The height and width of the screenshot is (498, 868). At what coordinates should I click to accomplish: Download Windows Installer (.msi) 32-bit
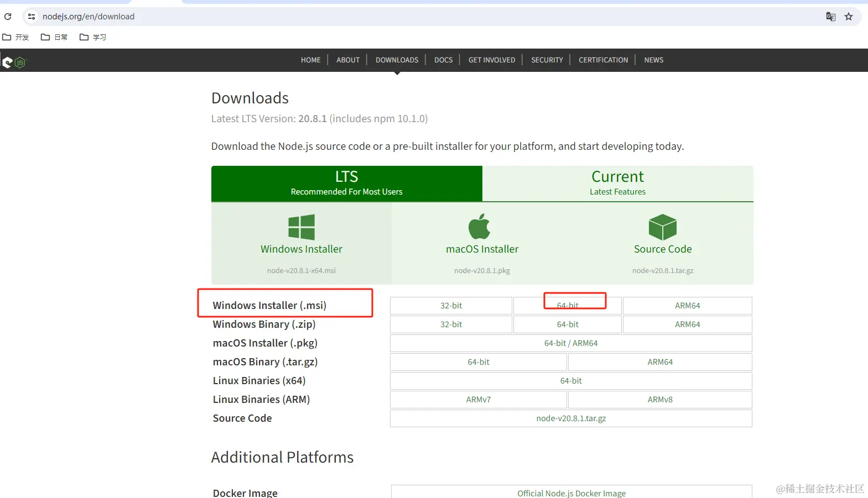[451, 306]
